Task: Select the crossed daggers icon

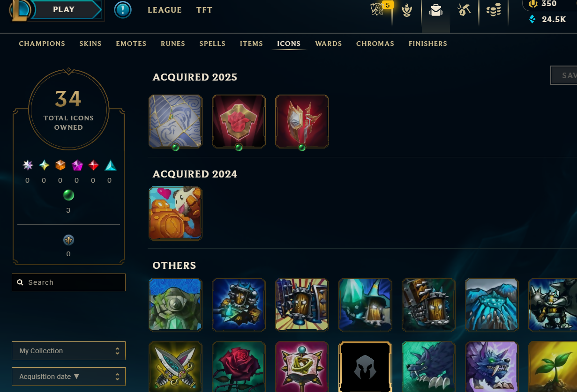Action: (175, 368)
